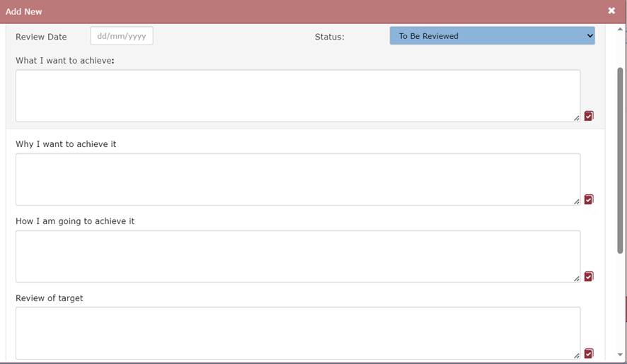Click the checklist icon beside What I want to achieve
The height and width of the screenshot is (364, 627).
[589, 115]
